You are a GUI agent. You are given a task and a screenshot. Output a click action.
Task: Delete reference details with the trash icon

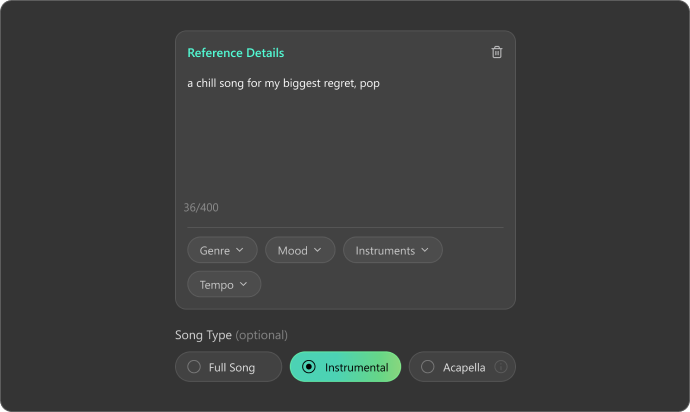[x=497, y=52]
